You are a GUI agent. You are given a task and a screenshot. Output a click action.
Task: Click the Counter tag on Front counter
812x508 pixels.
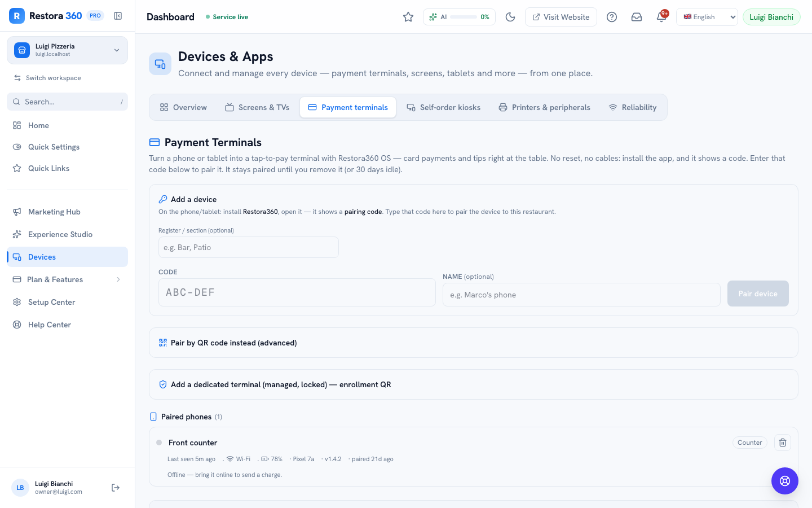click(749, 443)
